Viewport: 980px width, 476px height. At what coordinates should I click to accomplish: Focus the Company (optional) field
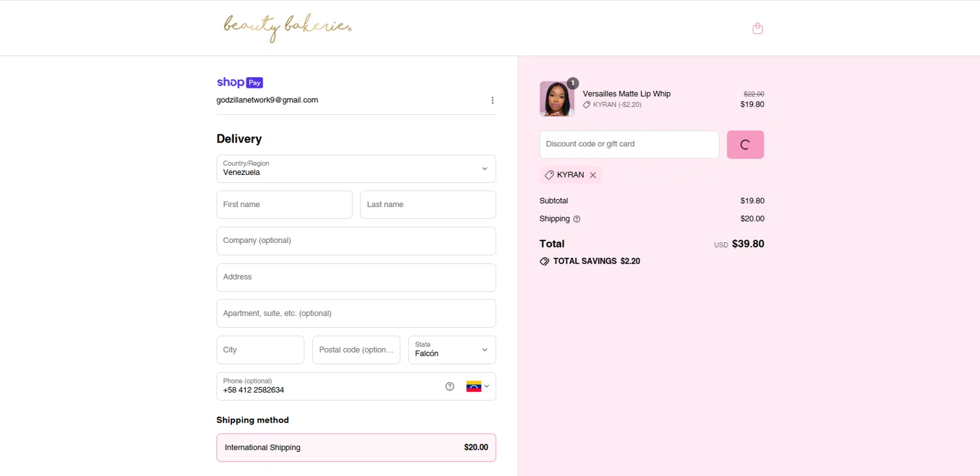(356, 241)
